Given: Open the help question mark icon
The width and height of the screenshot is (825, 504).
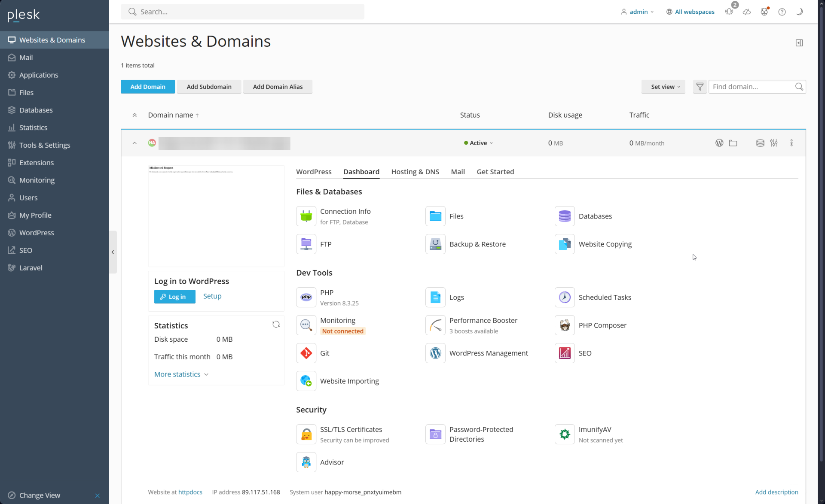Looking at the screenshot, I should (x=782, y=12).
